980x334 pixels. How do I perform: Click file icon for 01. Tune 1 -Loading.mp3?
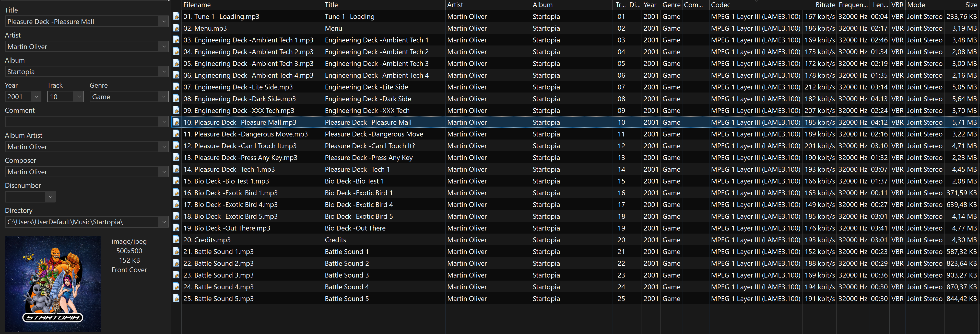pyautogui.click(x=176, y=16)
